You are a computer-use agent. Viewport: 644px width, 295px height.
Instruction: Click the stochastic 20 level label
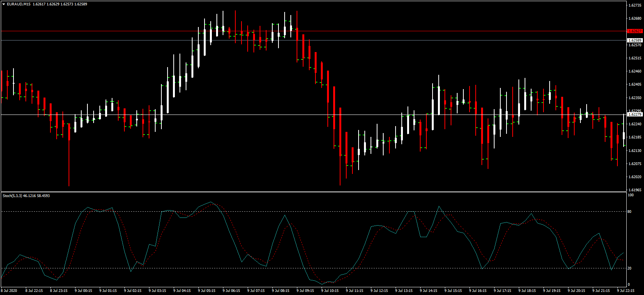coord(629,268)
